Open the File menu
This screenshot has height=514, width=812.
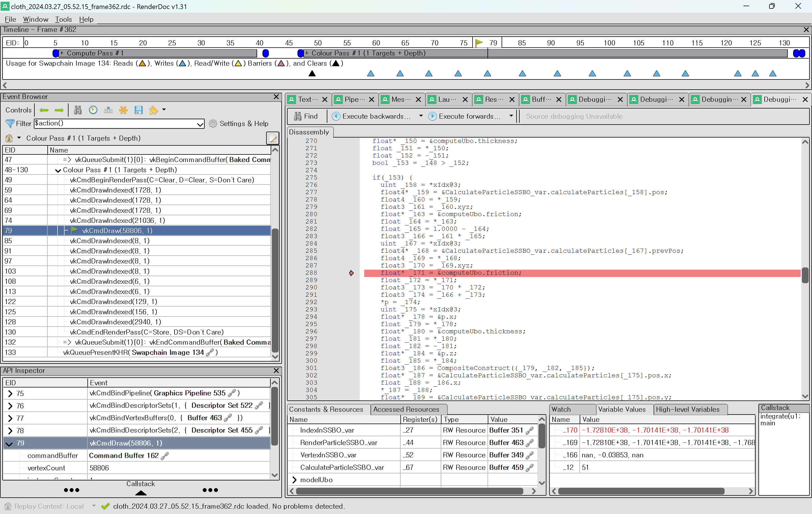10,19
